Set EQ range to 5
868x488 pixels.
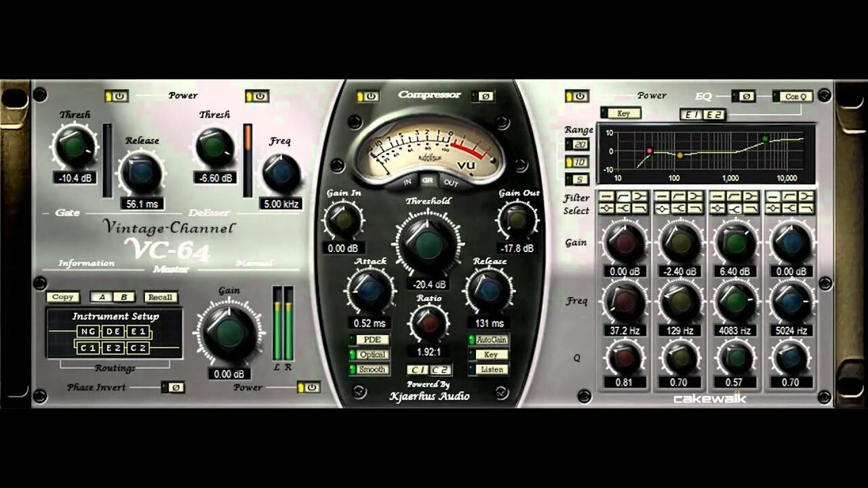pos(577,180)
